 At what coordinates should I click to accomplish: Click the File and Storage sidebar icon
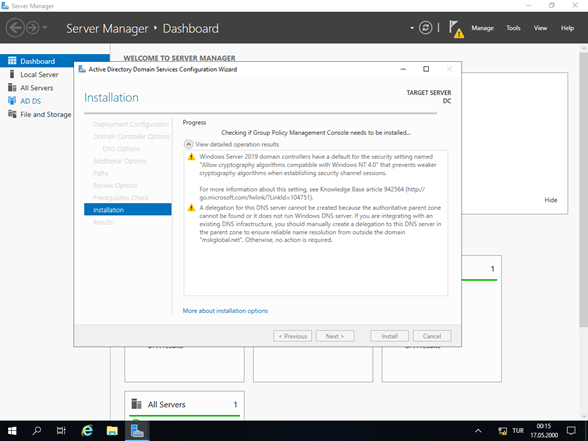[x=12, y=114]
